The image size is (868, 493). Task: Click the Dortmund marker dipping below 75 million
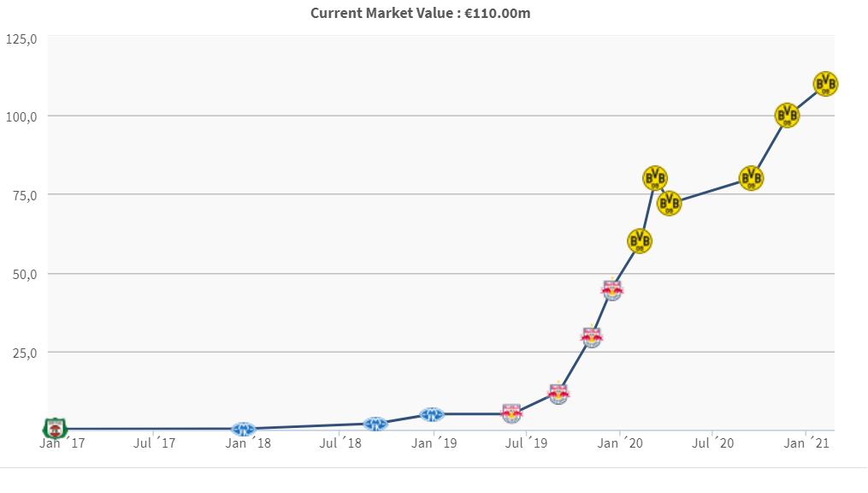pos(670,203)
